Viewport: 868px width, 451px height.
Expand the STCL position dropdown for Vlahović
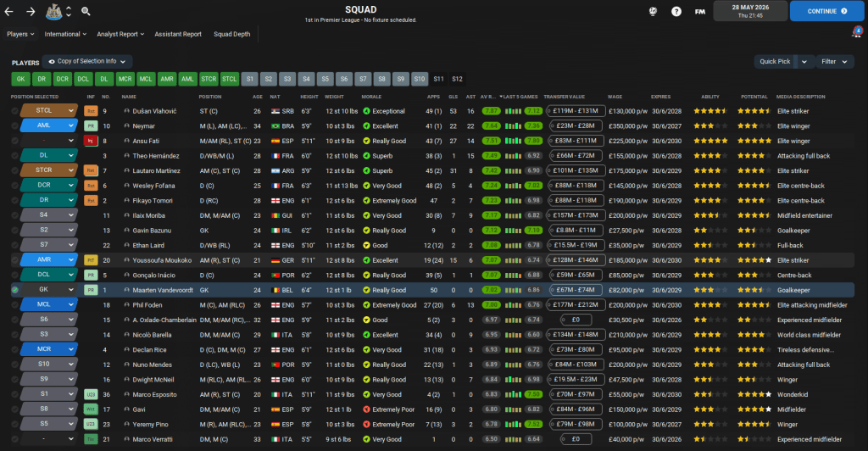point(71,111)
